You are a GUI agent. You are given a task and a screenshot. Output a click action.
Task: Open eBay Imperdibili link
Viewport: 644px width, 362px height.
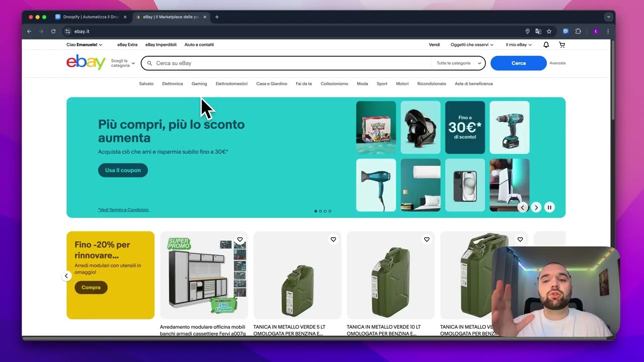161,45
